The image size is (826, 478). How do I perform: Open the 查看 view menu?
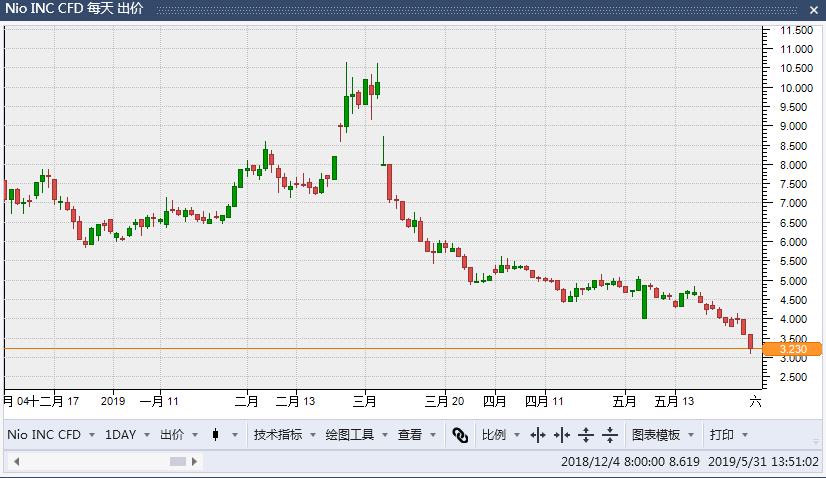(x=417, y=435)
